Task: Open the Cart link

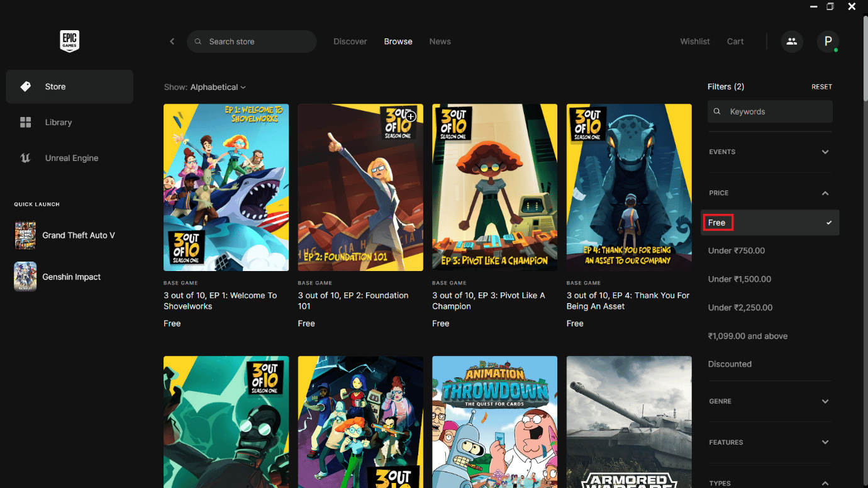Action: click(x=735, y=42)
